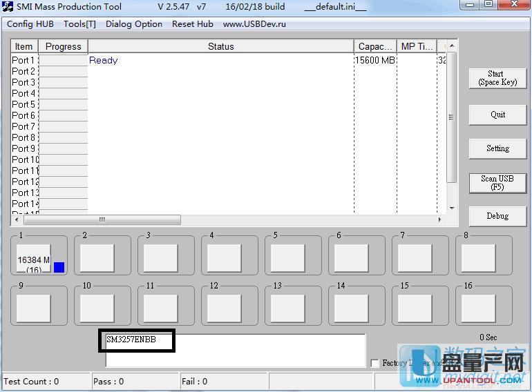532x392 pixels.
Task: Select empty port slot 15
Action: [x=415, y=308]
